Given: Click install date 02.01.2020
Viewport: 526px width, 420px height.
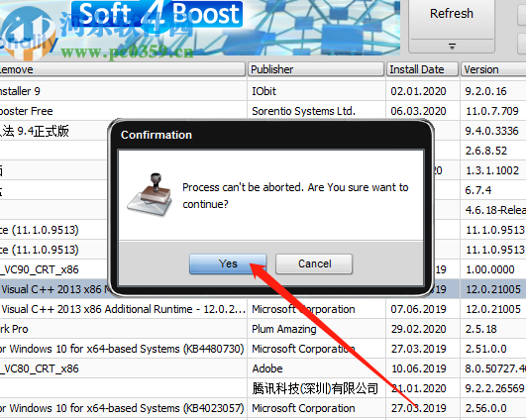Looking at the screenshot, I should click(x=418, y=91).
